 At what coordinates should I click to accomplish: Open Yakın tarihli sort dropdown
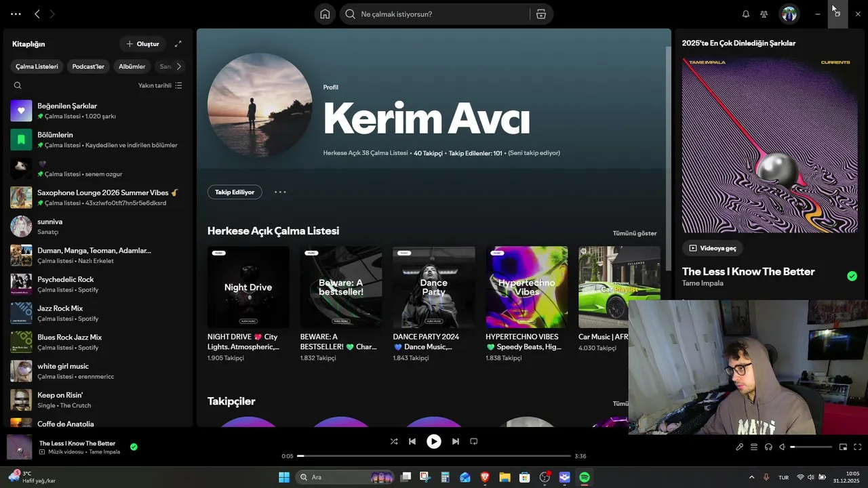pos(160,85)
